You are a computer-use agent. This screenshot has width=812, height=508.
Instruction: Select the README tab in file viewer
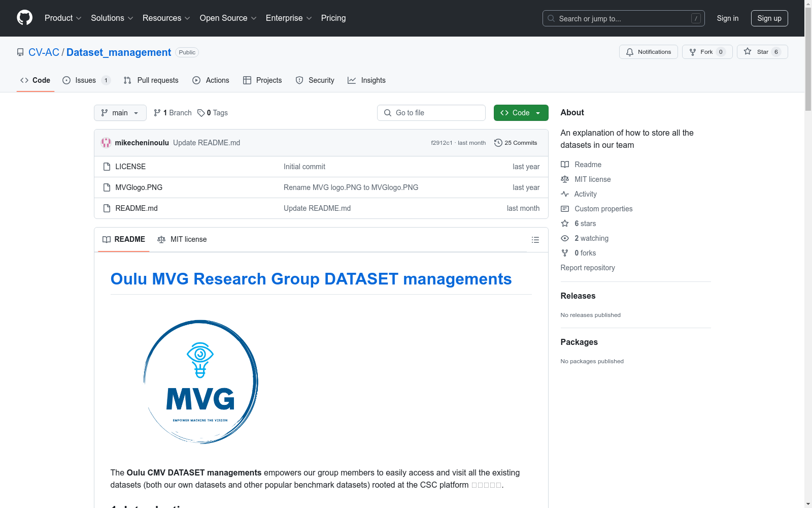coord(124,239)
